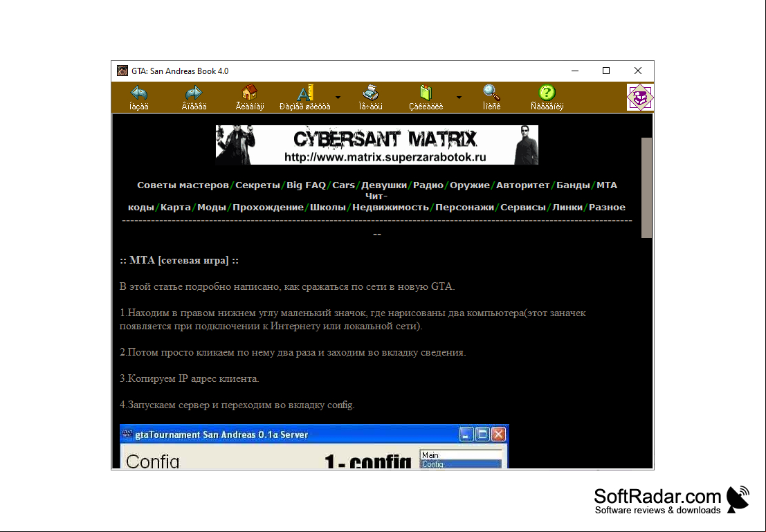
Task: Click the Cybersant Matrix banner
Action: pyautogui.click(x=376, y=145)
